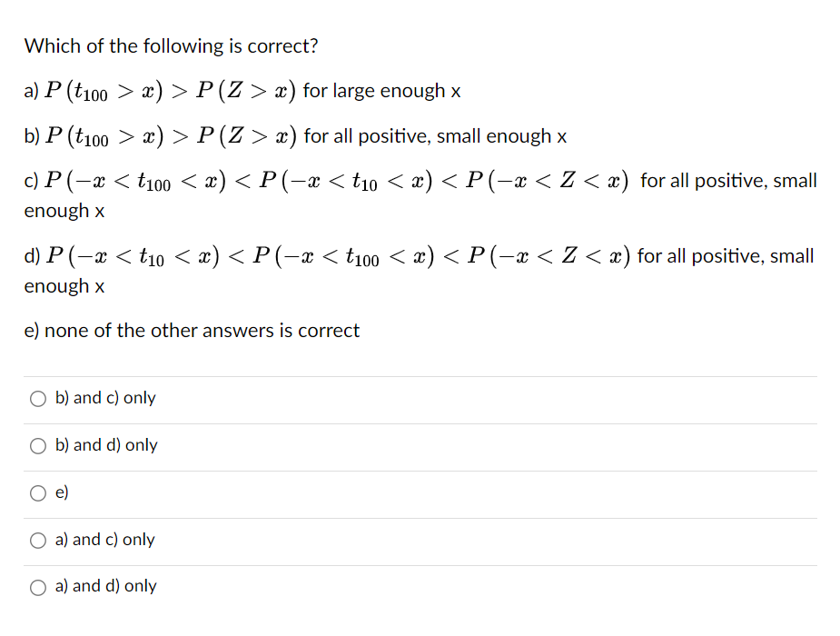The height and width of the screenshot is (636, 840).
Task: Choose the answer "a) and c) only"
Action: point(105,539)
